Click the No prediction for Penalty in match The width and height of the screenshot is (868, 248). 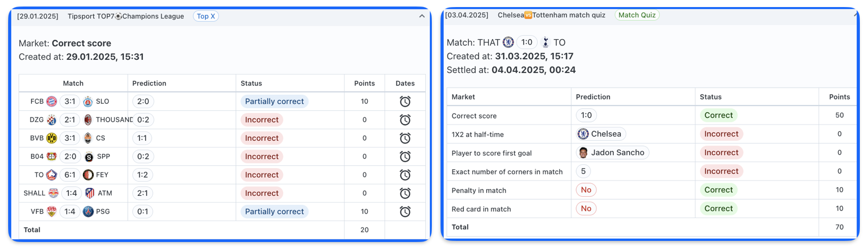point(586,190)
